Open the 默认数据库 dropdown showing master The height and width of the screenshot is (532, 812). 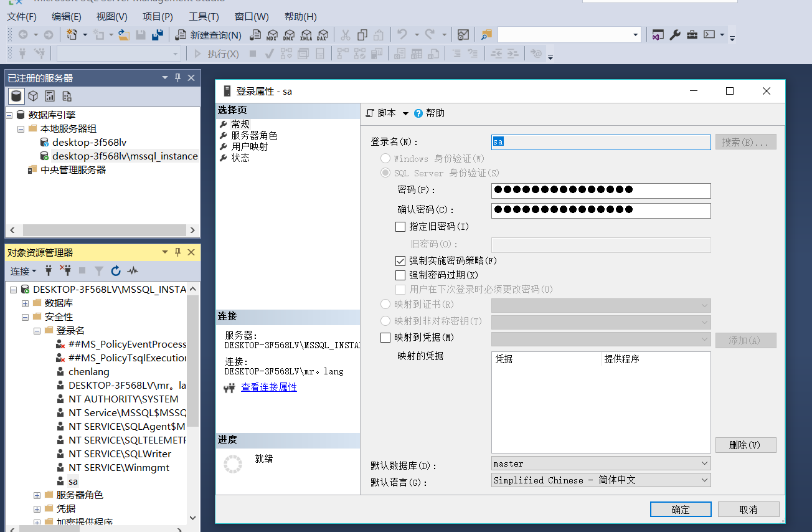coord(704,463)
